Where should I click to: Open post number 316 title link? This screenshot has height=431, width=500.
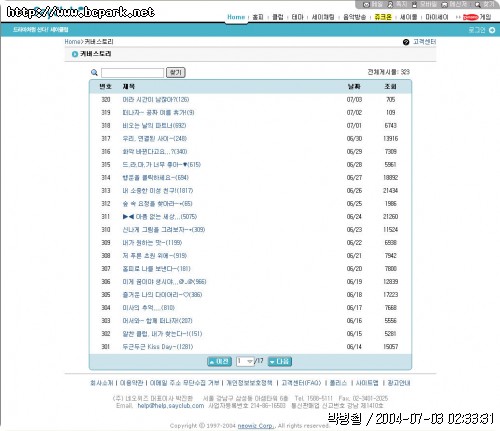click(x=155, y=152)
